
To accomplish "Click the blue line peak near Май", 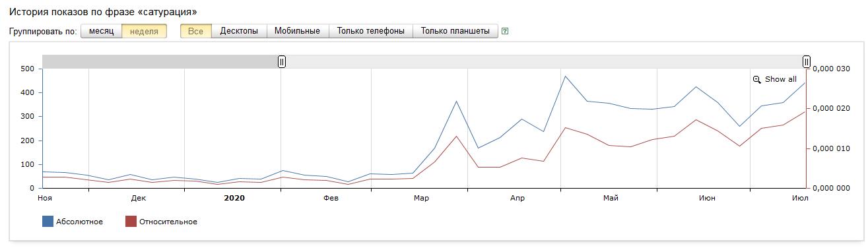I will (x=566, y=76).
